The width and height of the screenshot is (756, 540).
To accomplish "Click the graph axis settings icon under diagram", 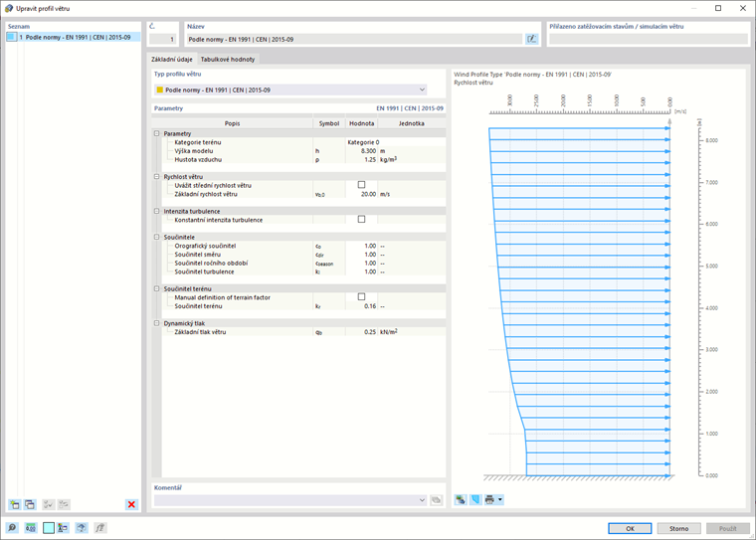I will pyautogui.click(x=461, y=499).
